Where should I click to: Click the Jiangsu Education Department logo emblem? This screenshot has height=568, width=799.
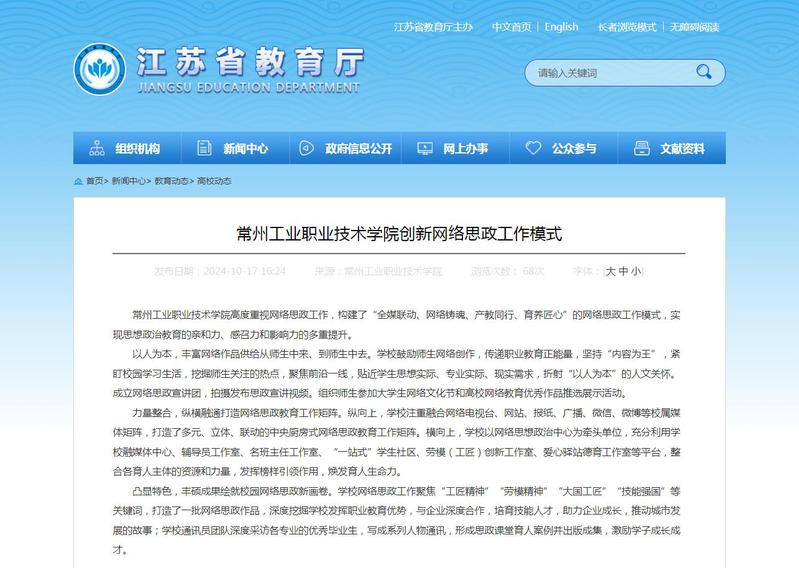coord(99,69)
